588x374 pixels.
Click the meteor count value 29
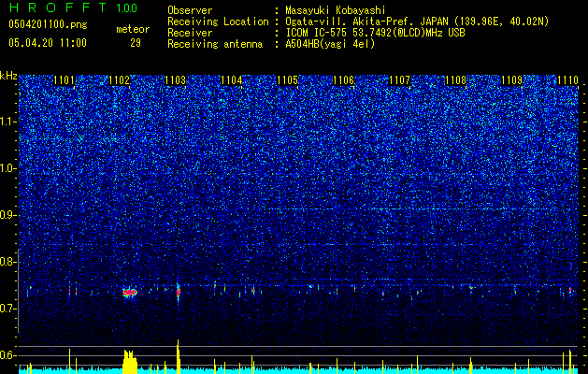pos(136,43)
